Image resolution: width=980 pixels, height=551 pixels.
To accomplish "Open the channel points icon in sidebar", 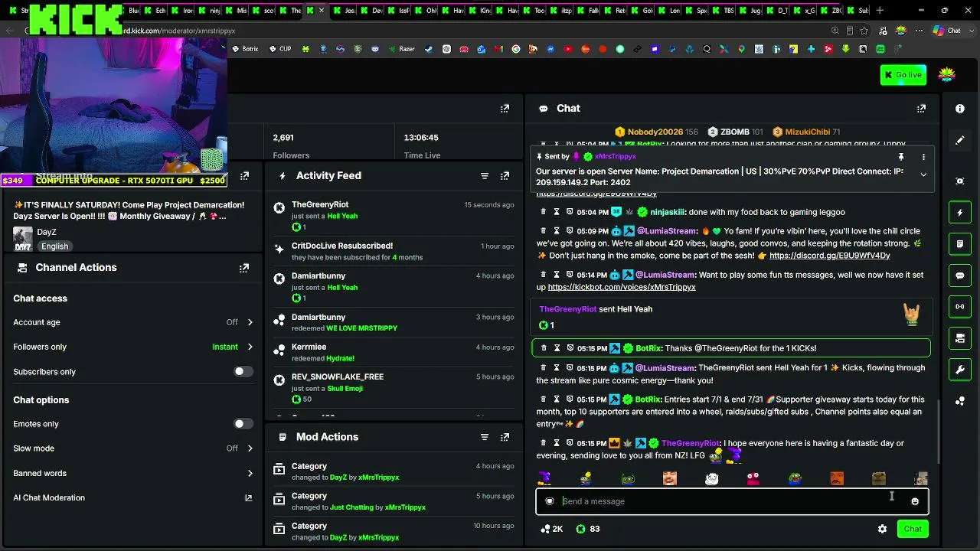I will click(x=960, y=401).
